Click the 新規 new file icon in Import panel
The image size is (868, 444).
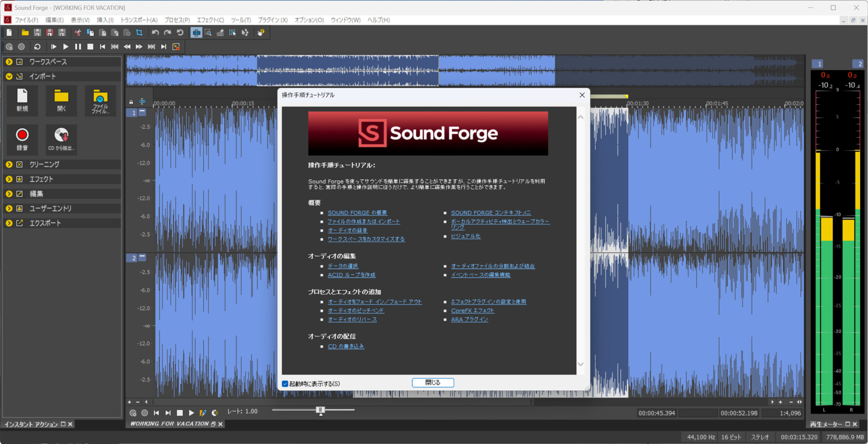coord(22,100)
